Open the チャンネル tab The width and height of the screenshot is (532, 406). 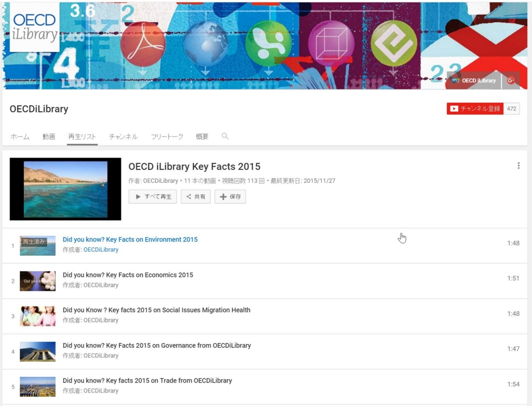click(123, 137)
